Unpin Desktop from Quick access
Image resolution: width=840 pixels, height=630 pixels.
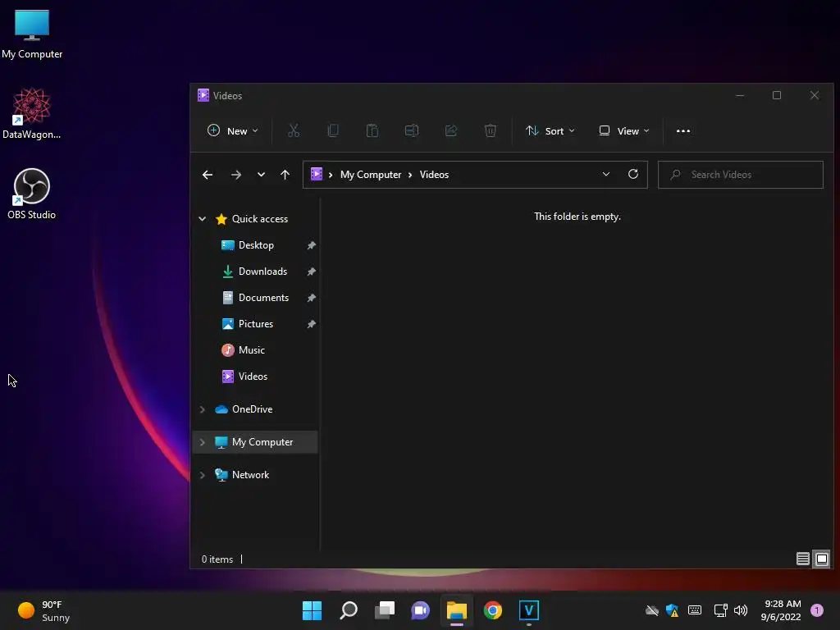[311, 245]
